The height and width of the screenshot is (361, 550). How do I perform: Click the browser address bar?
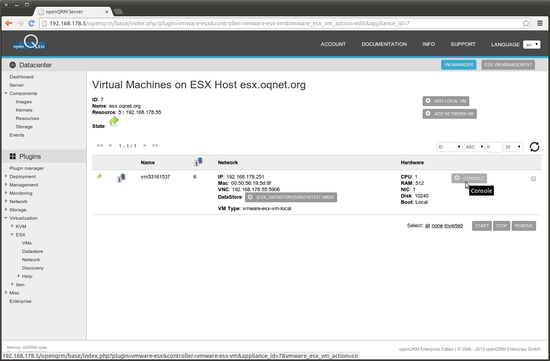pyautogui.click(x=281, y=23)
